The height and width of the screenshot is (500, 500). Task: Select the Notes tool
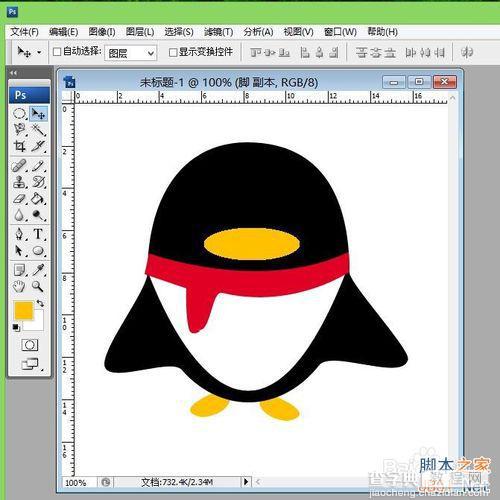[x=20, y=270]
